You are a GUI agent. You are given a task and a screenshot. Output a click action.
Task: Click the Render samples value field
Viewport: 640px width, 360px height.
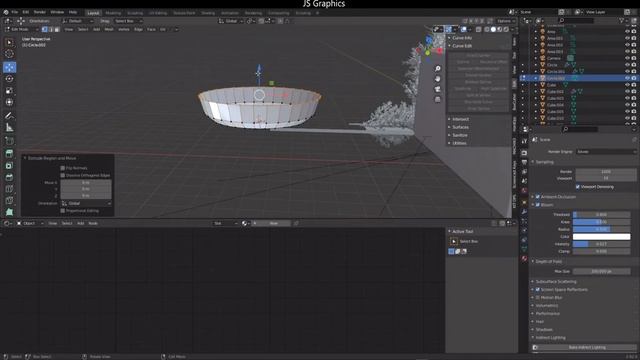coord(606,171)
